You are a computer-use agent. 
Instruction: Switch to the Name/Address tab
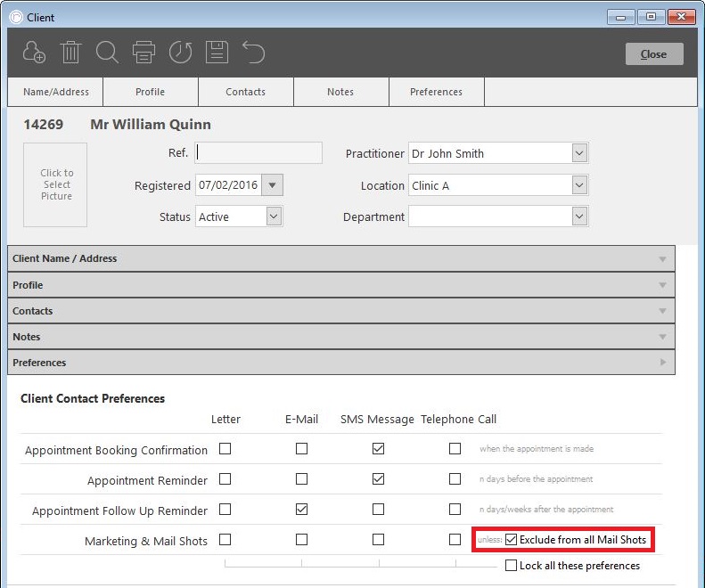pos(56,92)
